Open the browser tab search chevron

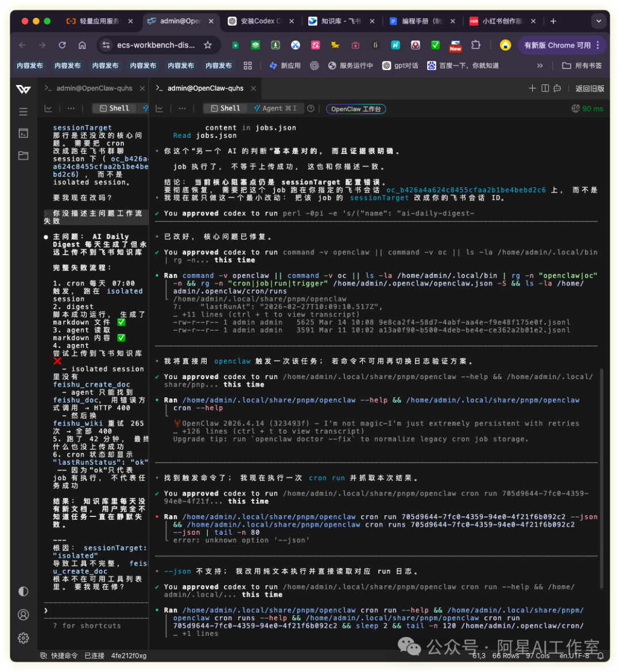(x=599, y=21)
